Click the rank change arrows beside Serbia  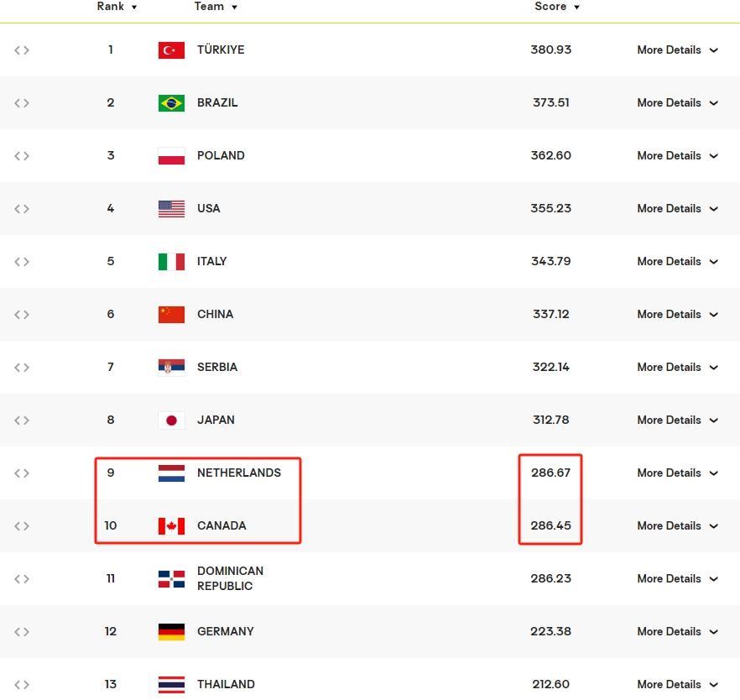click(22, 368)
